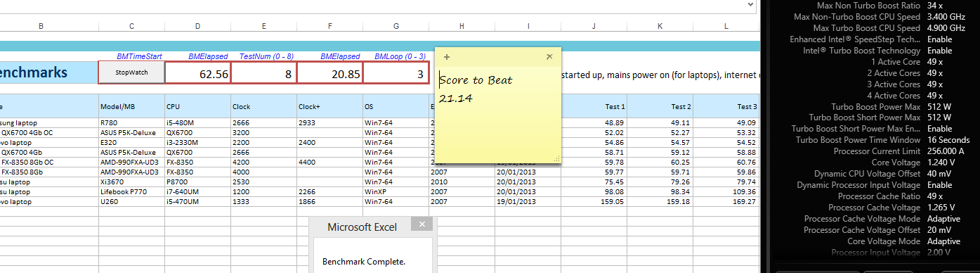Click the CPU header cell
This screenshot has width=980, height=273.
coord(197,106)
